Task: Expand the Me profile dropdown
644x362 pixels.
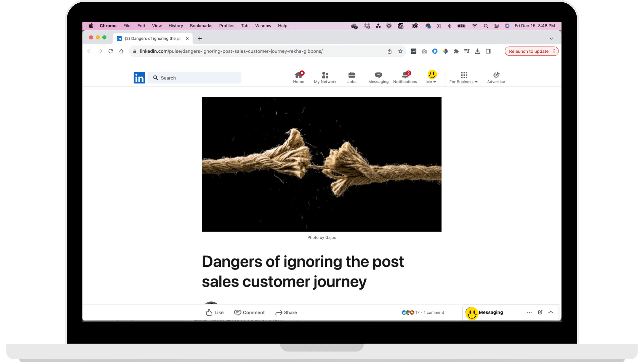Action: [431, 77]
